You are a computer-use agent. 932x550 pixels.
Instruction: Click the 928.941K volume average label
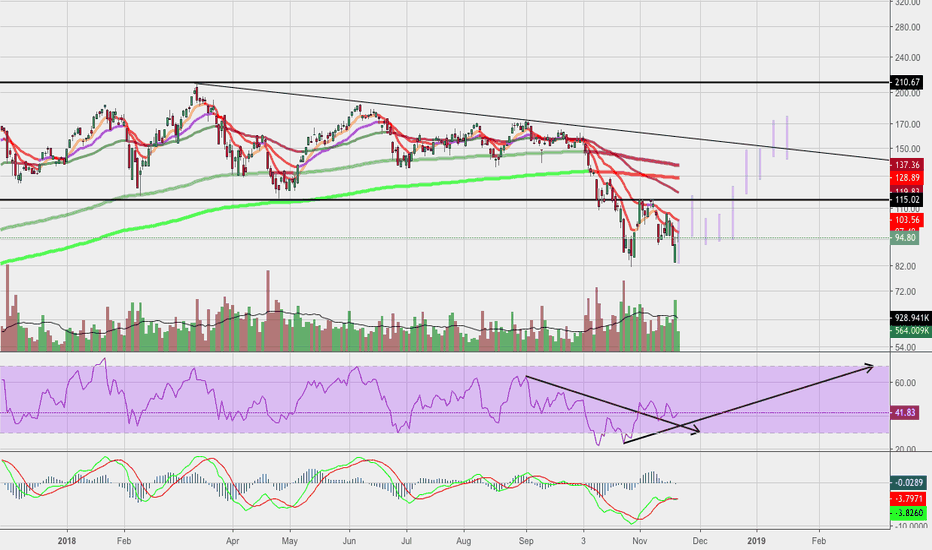pos(911,318)
